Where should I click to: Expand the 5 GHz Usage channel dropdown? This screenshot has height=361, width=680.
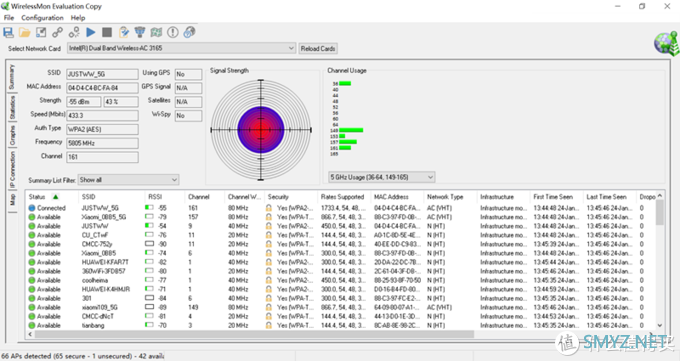click(x=382, y=177)
